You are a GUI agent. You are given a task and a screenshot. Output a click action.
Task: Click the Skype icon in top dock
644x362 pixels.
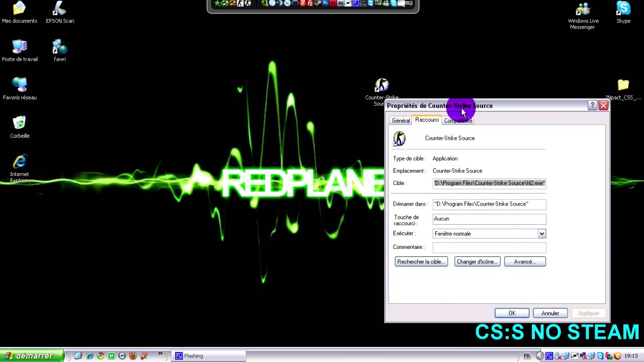[393, 4]
